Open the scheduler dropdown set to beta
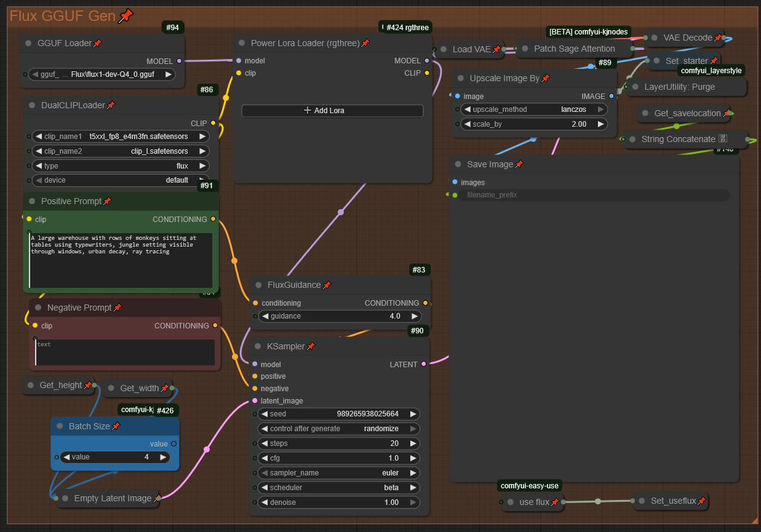 (x=338, y=488)
